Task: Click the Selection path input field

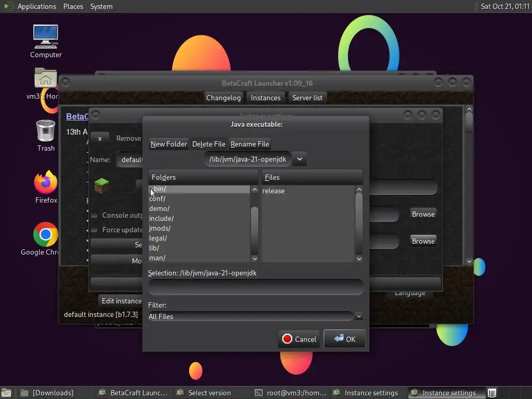Action: tap(256, 287)
